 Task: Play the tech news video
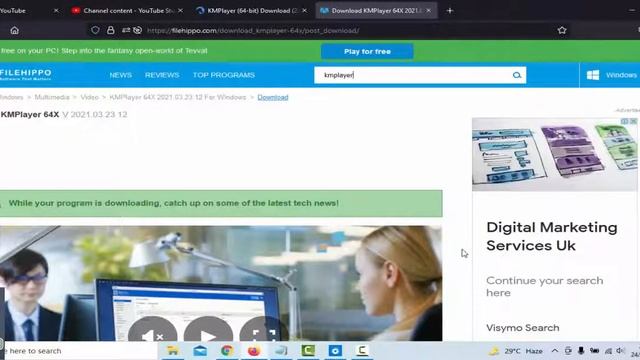tap(208, 330)
